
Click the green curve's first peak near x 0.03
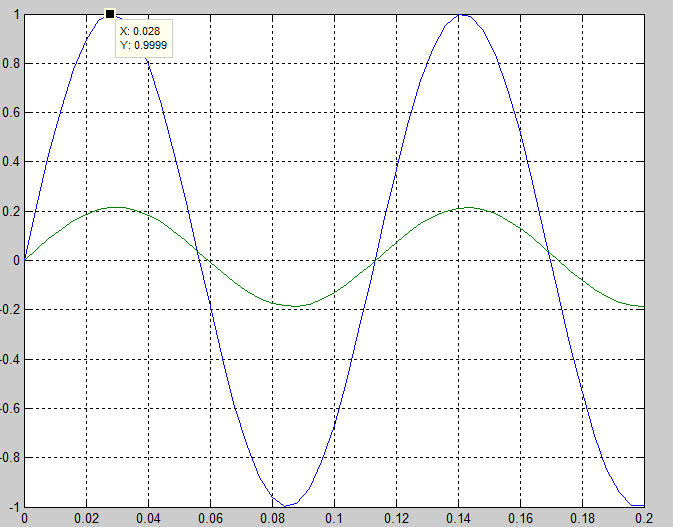point(117,208)
